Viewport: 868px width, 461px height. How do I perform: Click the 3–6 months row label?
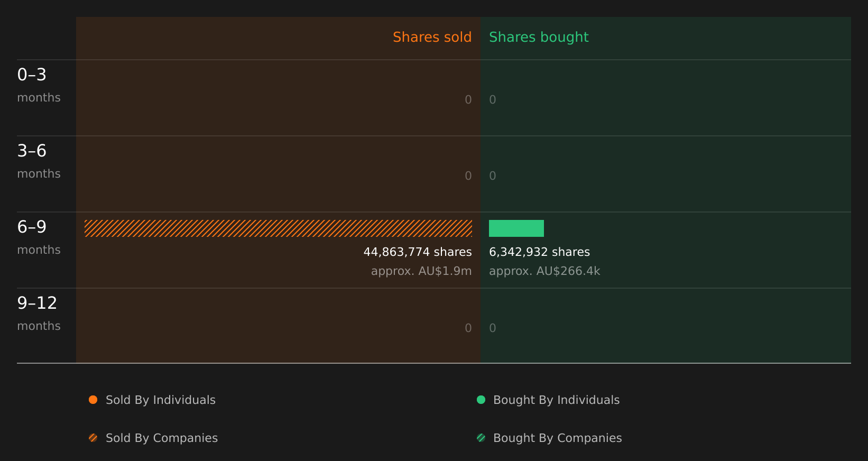(39, 161)
